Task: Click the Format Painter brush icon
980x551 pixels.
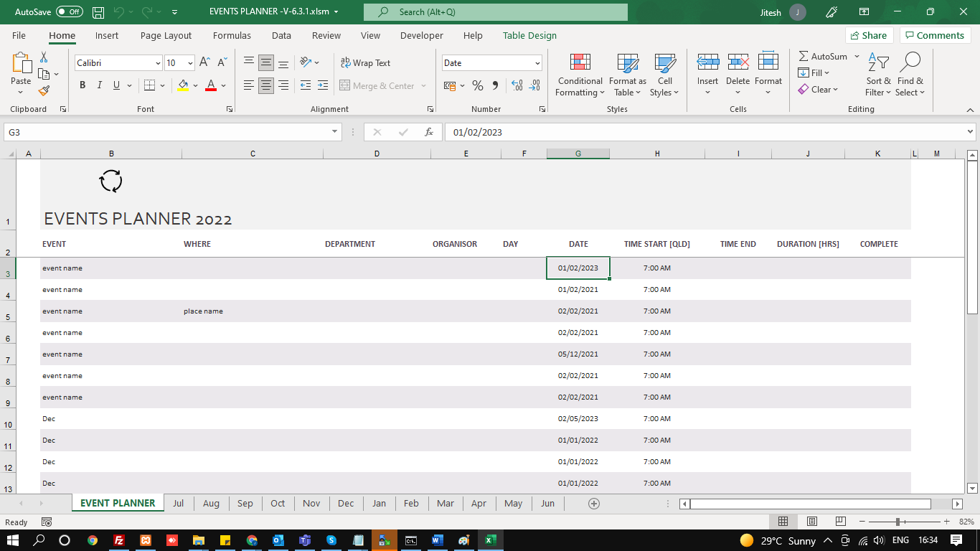Action: click(44, 91)
